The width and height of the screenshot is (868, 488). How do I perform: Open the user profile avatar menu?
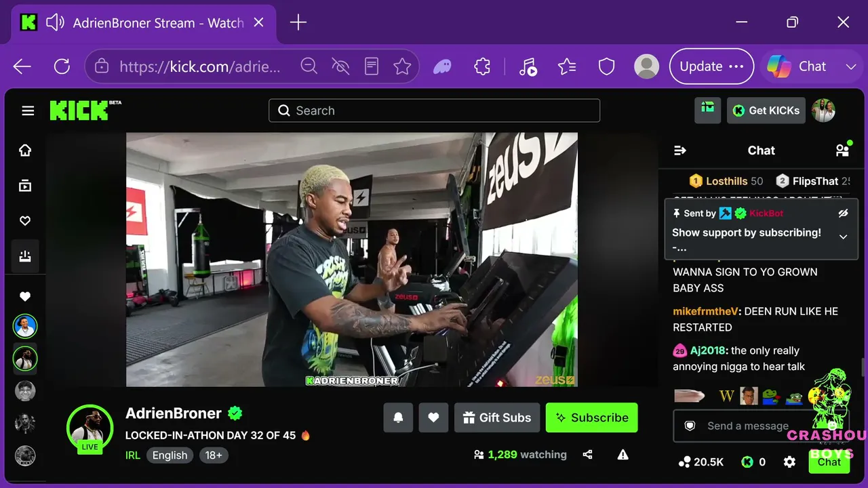pyautogui.click(x=824, y=110)
